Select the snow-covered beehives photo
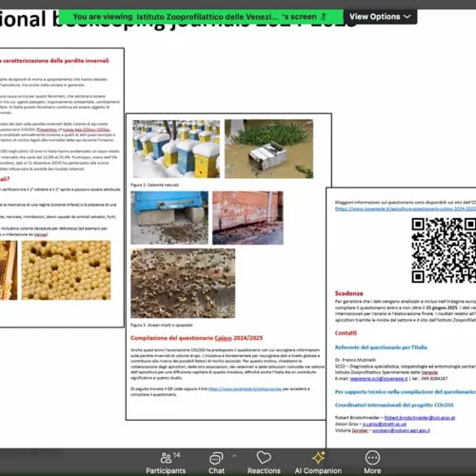Screen dimensions: 476x476 point(176,149)
